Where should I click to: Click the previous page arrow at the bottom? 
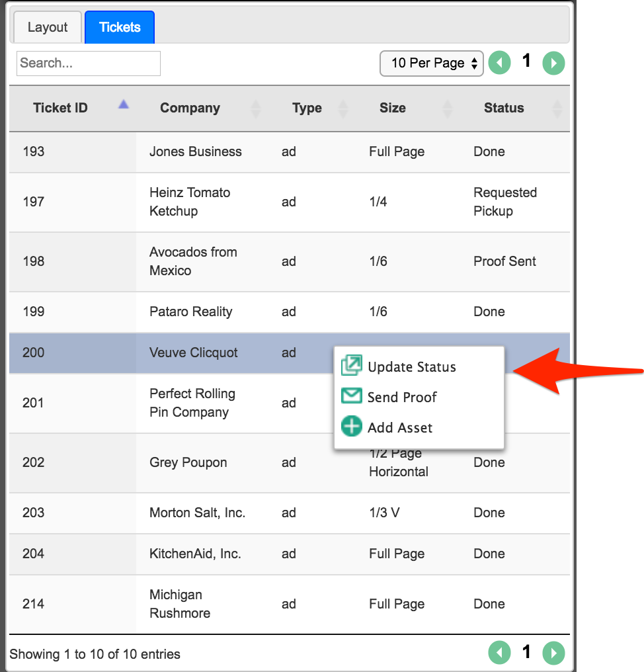coord(500,652)
